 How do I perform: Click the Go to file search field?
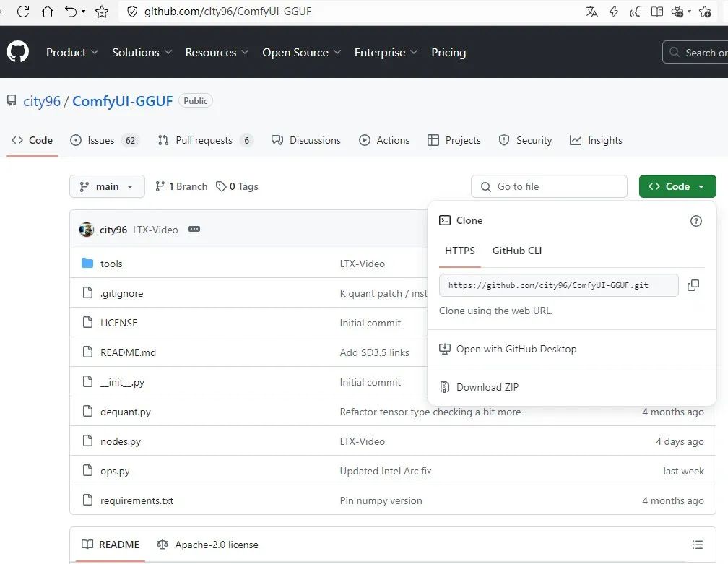coord(549,186)
